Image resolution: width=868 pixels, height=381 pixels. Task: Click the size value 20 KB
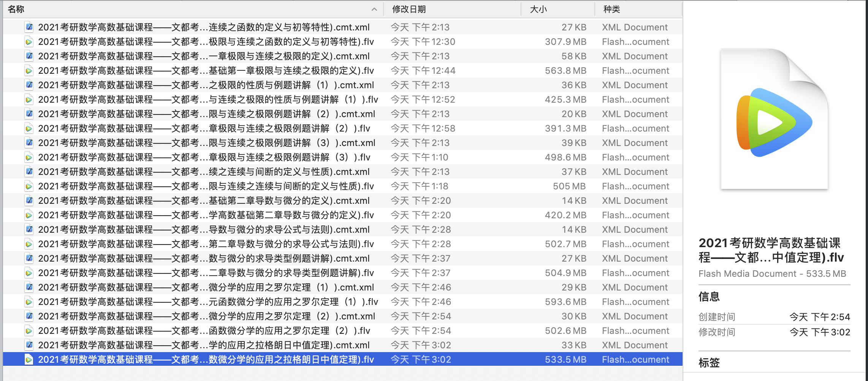click(x=574, y=114)
